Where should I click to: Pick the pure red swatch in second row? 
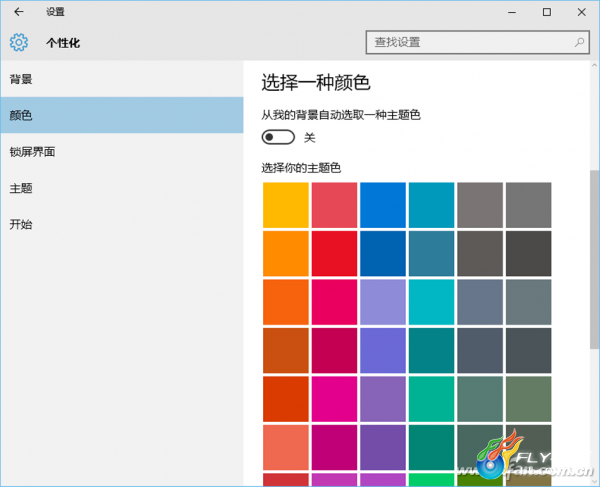pyautogui.click(x=334, y=254)
